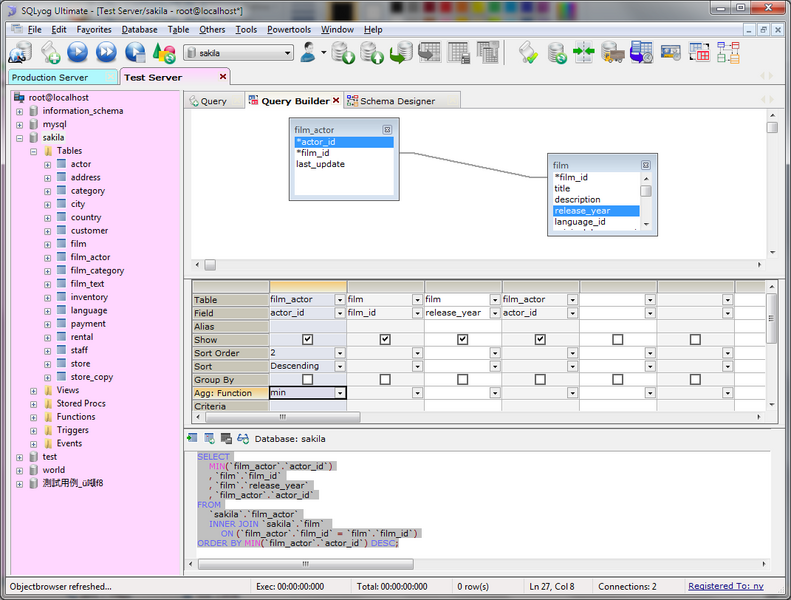The image size is (791, 600).
Task: Uncheck Show in fourth column (actor_id)
Action: (540, 340)
